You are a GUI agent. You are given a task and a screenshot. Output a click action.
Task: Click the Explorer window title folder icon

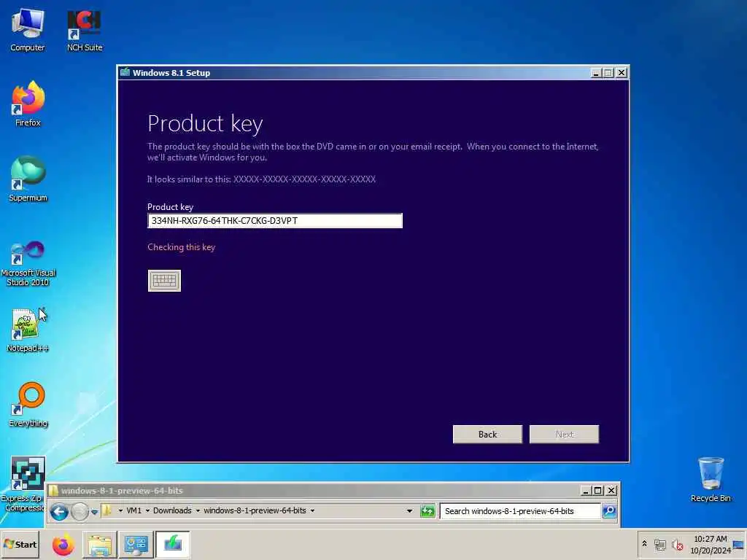click(x=53, y=491)
